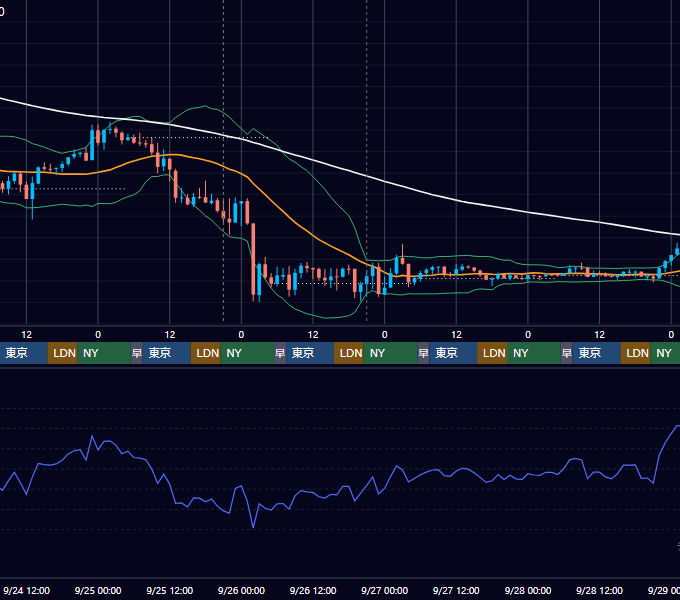Click the 東京 session block on 9/24
Image resolution: width=680 pixels, height=600 pixels.
pos(23,353)
